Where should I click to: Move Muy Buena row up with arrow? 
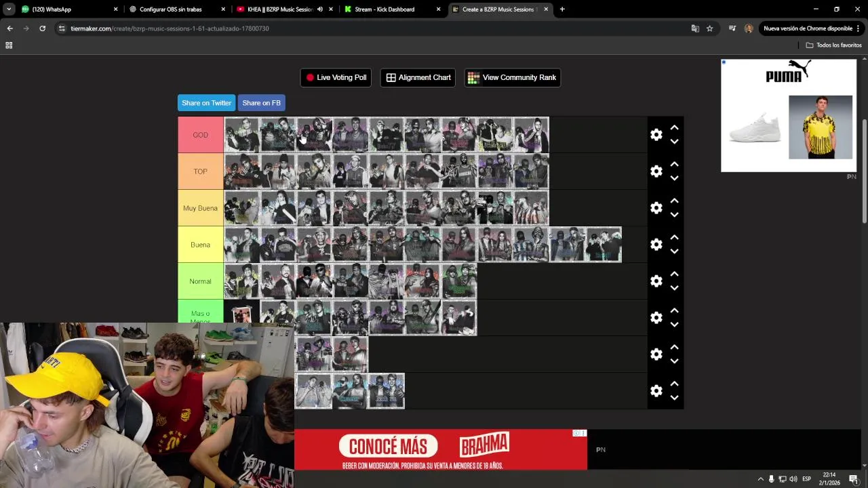(x=674, y=201)
